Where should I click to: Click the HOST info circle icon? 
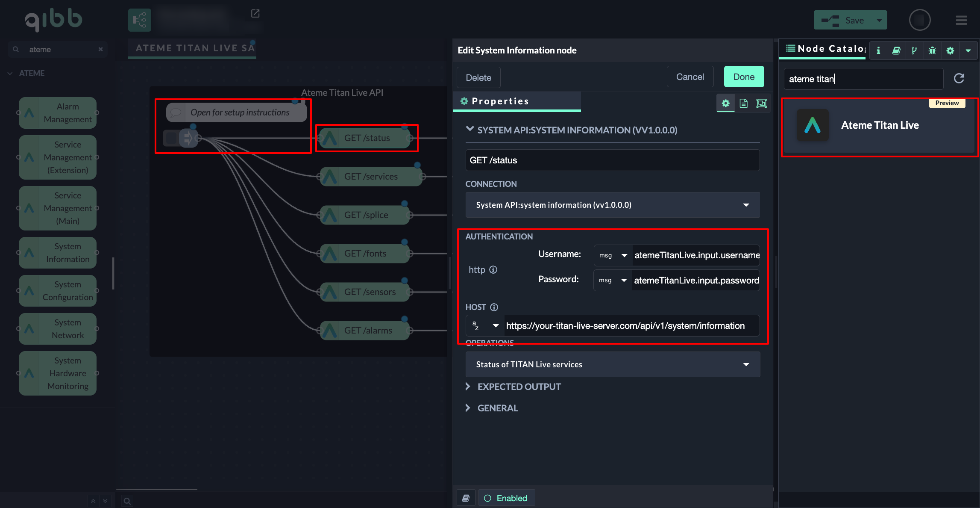tap(494, 307)
